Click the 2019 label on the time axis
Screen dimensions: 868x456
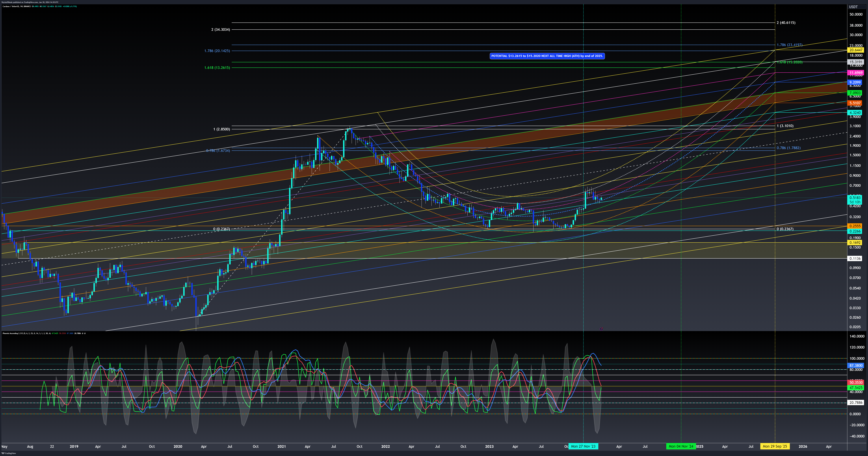pos(74,447)
